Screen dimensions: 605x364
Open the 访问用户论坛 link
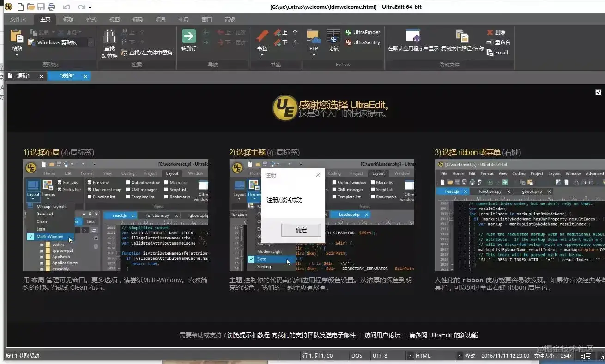point(382,335)
